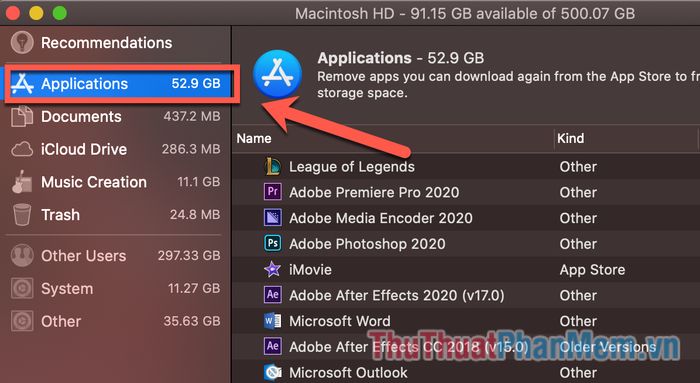Select the Adobe Media Encoder 2020 icon
The image size is (700, 383).
coord(272,218)
